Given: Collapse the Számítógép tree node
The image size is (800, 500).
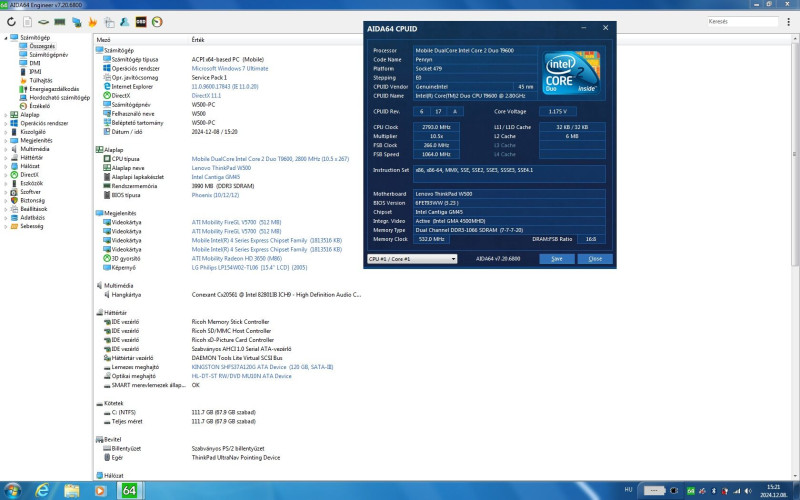Looking at the screenshot, I should click(6, 38).
